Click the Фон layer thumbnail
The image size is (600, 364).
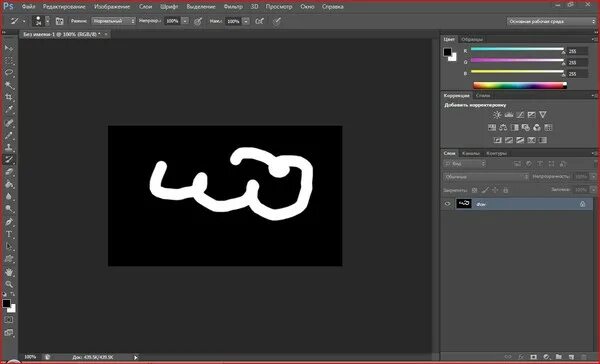tap(463, 204)
